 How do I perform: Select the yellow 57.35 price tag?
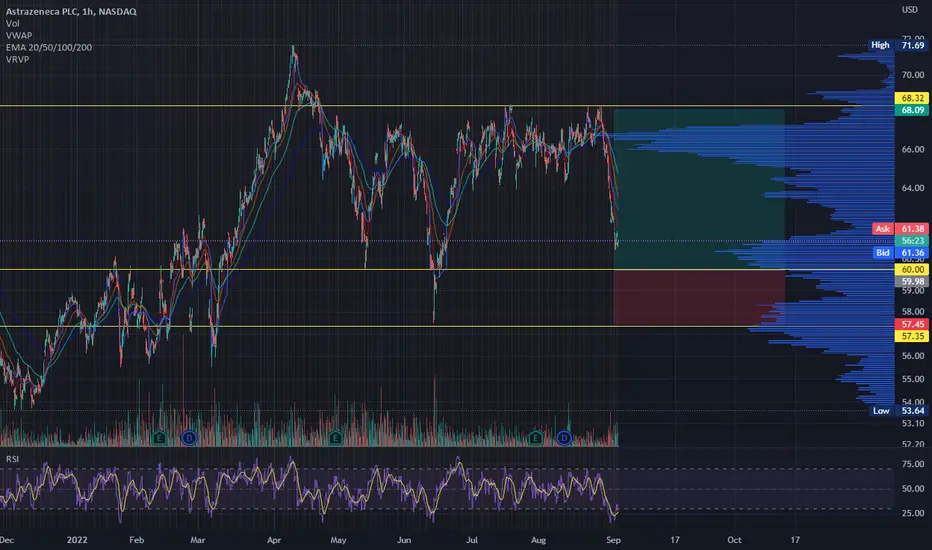click(912, 336)
